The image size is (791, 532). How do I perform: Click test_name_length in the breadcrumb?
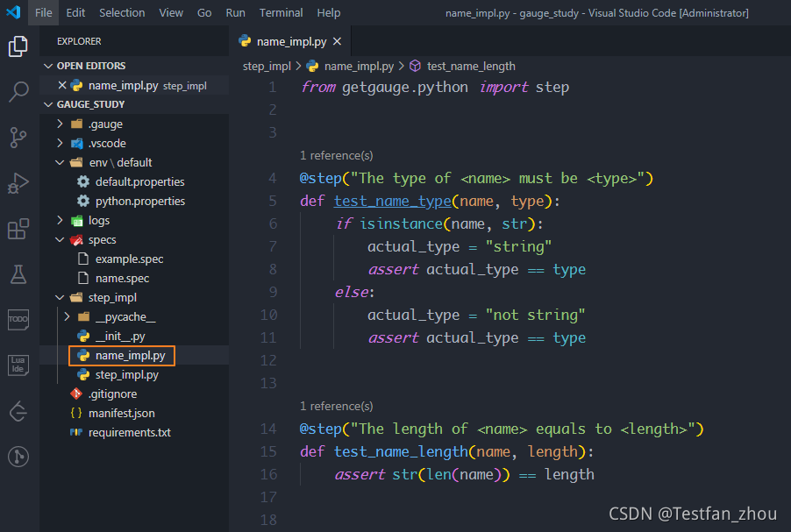471,66
